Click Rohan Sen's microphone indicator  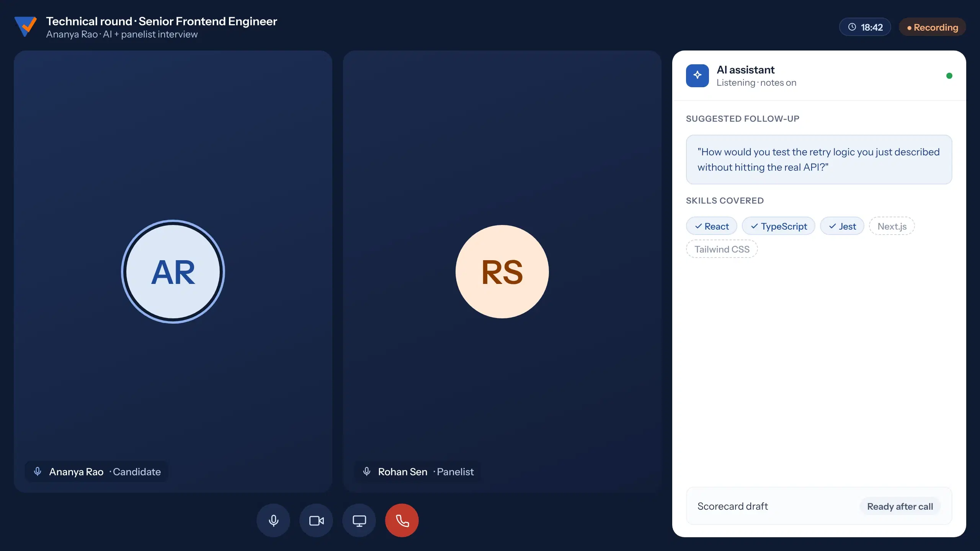pos(367,471)
